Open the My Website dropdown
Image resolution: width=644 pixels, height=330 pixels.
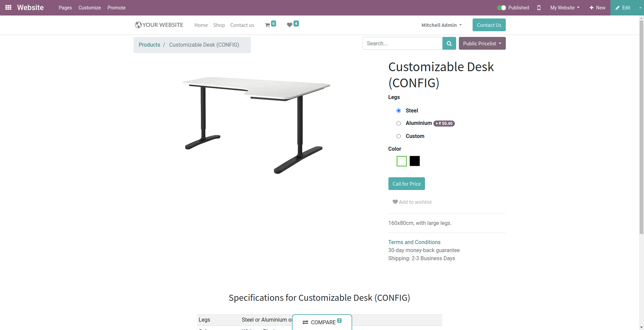coord(565,8)
